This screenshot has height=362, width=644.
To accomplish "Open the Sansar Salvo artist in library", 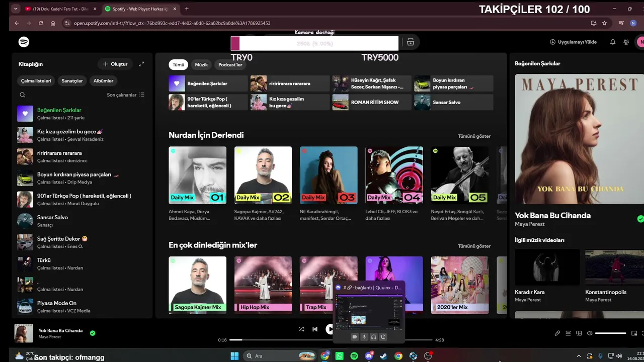I will click(82, 221).
